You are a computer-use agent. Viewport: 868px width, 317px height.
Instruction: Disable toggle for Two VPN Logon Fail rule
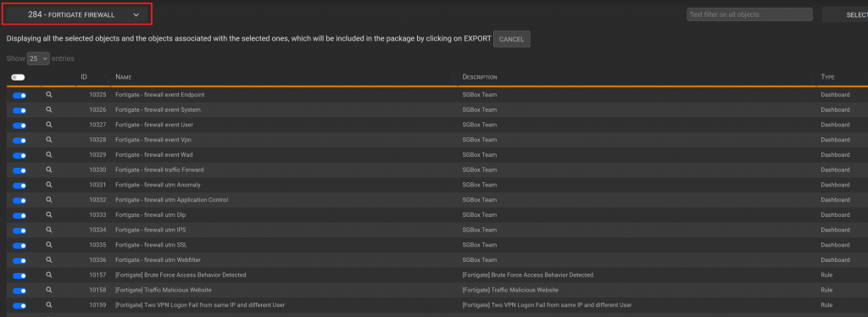(x=19, y=305)
